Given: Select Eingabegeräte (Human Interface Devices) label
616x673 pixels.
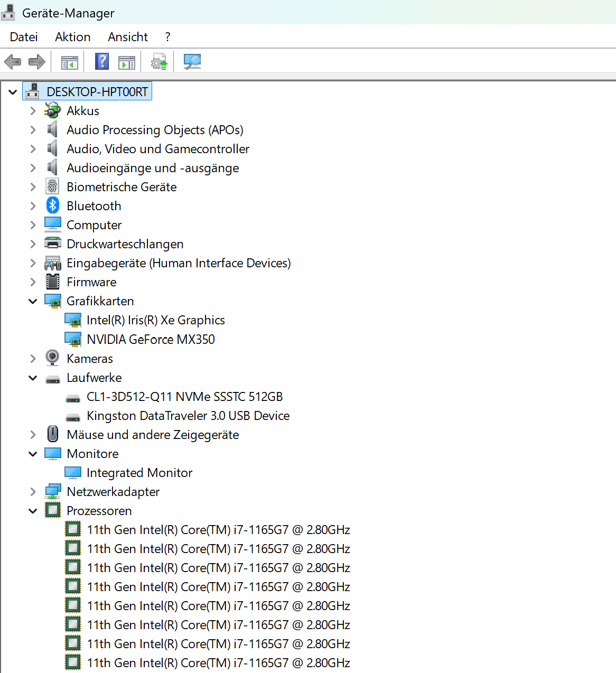Looking at the screenshot, I should tap(179, 263).
